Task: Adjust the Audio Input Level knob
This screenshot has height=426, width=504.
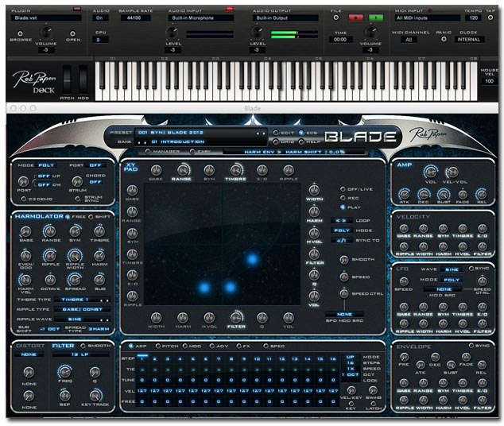Action: click(173, 33)
